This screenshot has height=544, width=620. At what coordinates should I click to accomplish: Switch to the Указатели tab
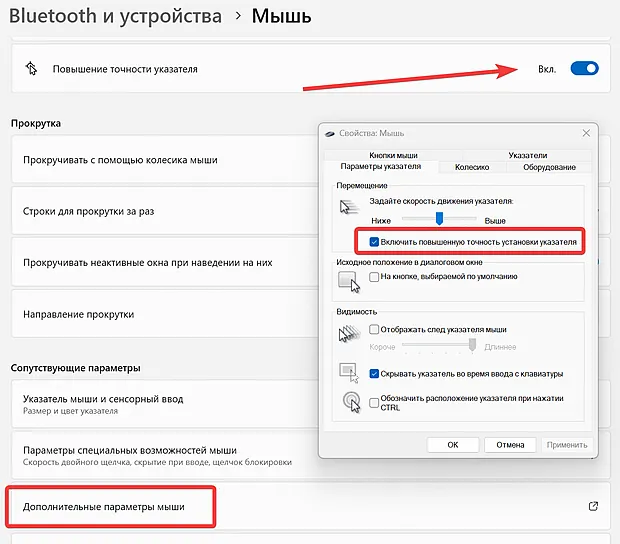pyautogui.click(x=527, y=155)
